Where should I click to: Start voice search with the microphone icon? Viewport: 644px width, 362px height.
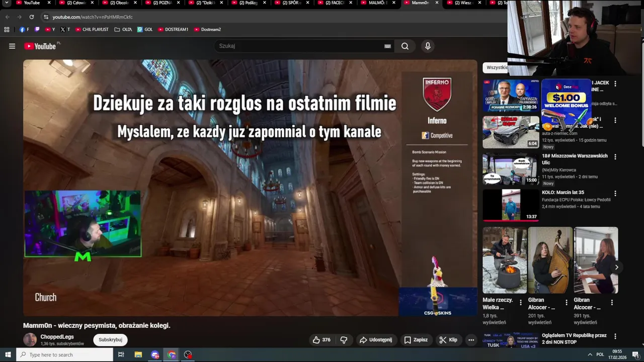click(x=428, y=46)
